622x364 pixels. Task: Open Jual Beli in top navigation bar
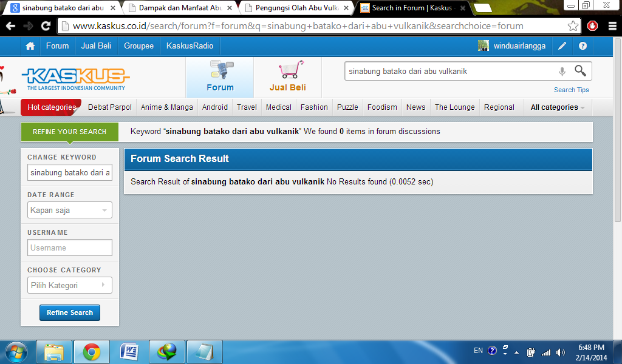coord(96,46)
